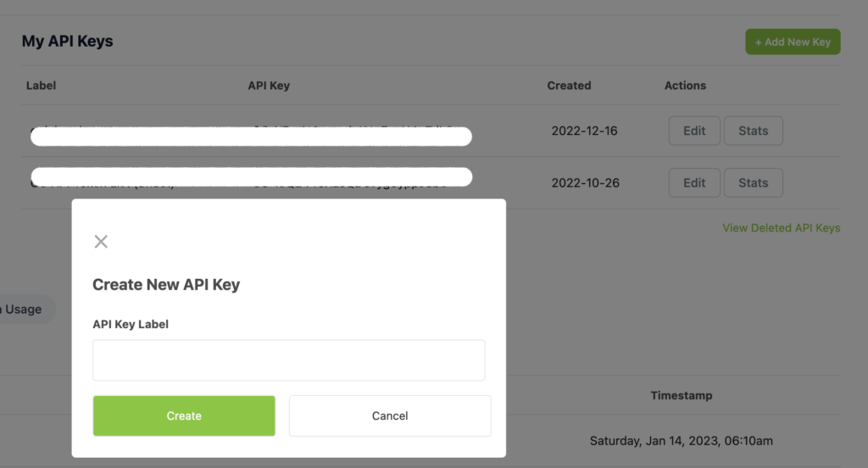Click the Created column header
Screen dimensions: 868x468
coord(569,86)
